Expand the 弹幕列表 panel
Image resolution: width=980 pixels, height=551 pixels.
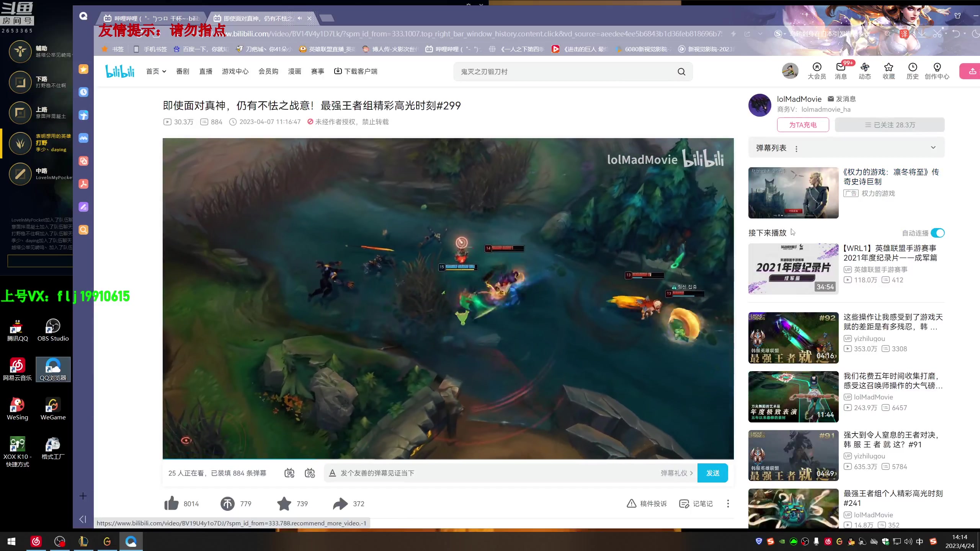933,148
